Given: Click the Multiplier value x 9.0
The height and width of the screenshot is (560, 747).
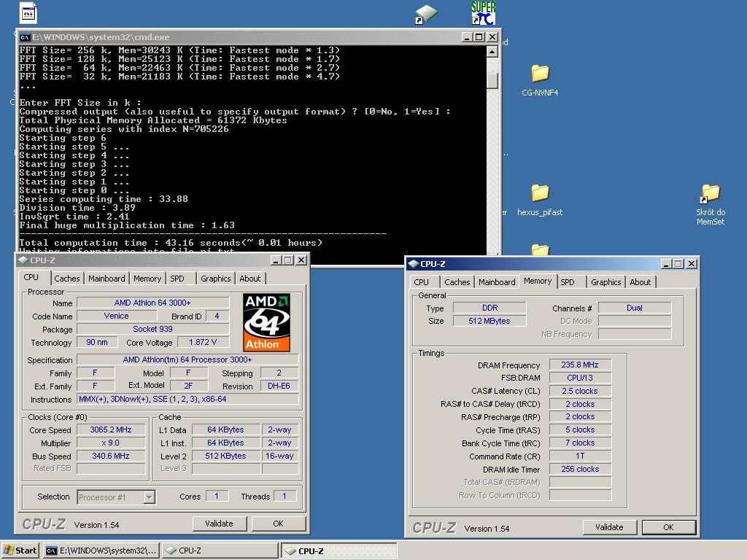Looking at the screenshot, I should [111, 443].
